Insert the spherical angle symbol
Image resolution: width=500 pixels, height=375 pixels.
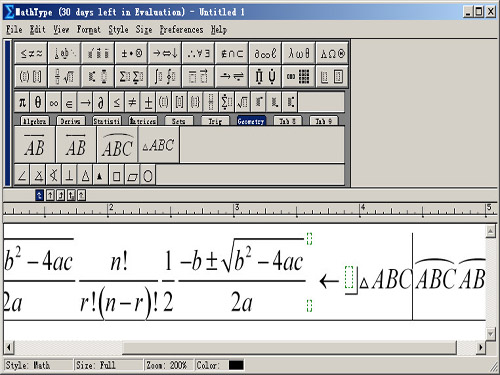click(54, 175)
